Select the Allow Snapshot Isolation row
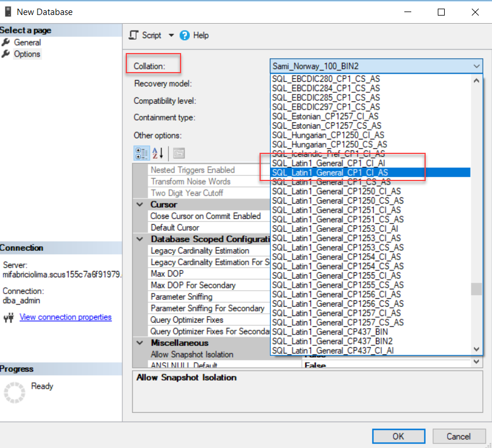Viewport: 492px width, 448px height. 192,355
